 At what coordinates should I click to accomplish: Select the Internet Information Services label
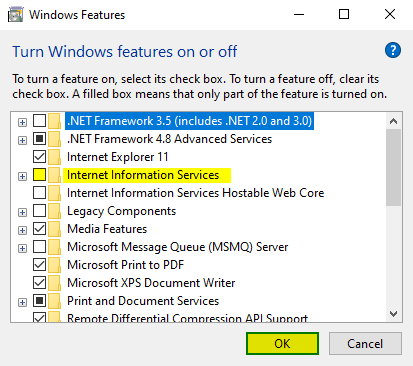pyautogui.click(x=143, y=175)
